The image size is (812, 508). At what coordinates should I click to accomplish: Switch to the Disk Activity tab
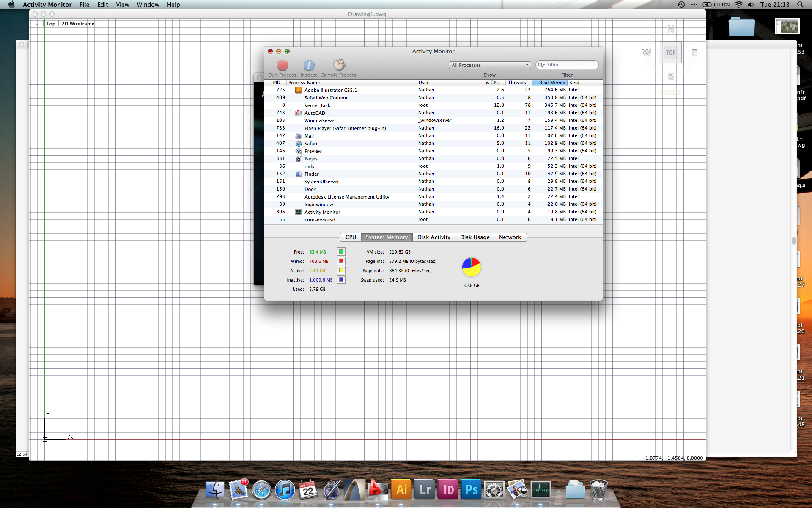(x=434, y=237)
